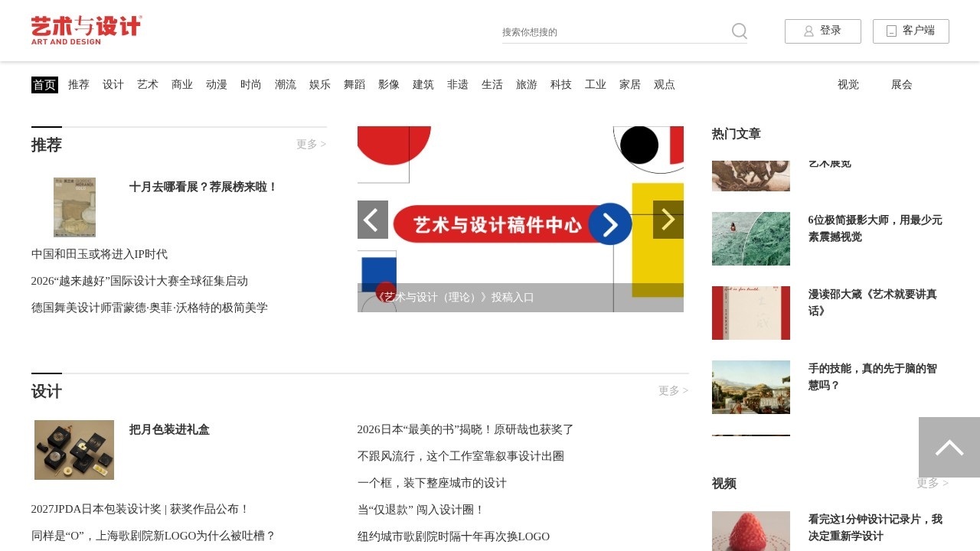Open 不跟风流行 工作室 article
Image resolution: width=980 pixels, height=551 pixels.
tap(461, 456)
